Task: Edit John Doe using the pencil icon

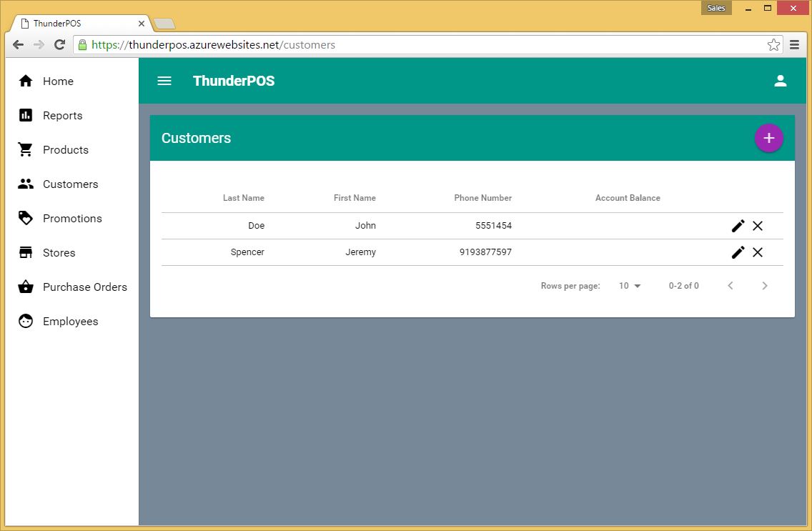Action: [x=738, y=225]
